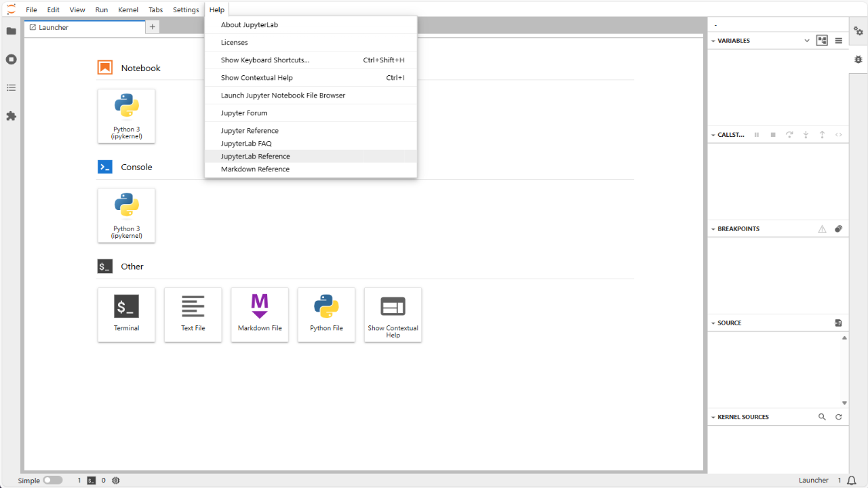Image resolution: width=868 pixels, height=488 pixels.
Task: Click the Callstack pause button
Action: (x=757, y=135)
